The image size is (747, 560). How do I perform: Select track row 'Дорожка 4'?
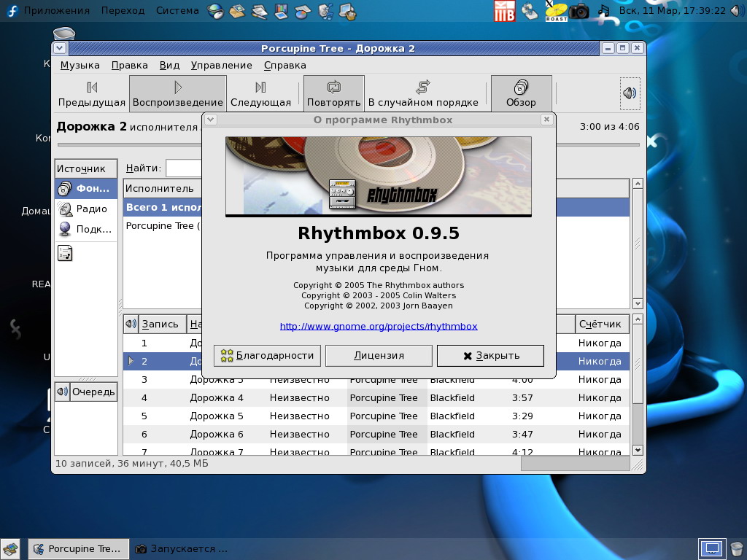376,397
